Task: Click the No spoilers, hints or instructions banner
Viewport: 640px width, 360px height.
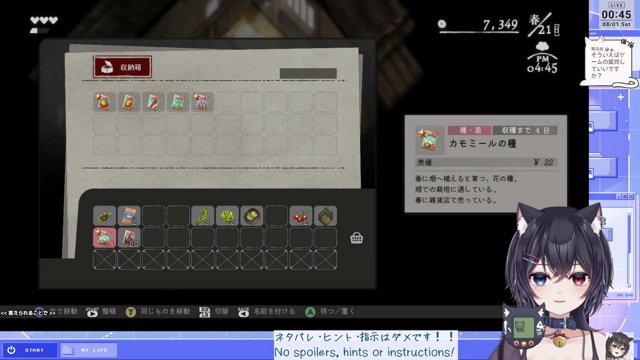Action: click(365, 345)
